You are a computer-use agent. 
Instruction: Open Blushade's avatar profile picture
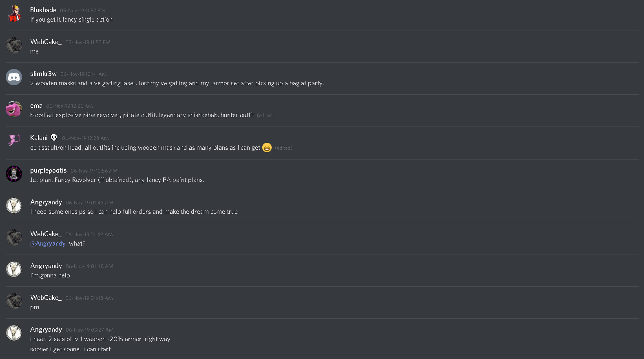point(14,13)
